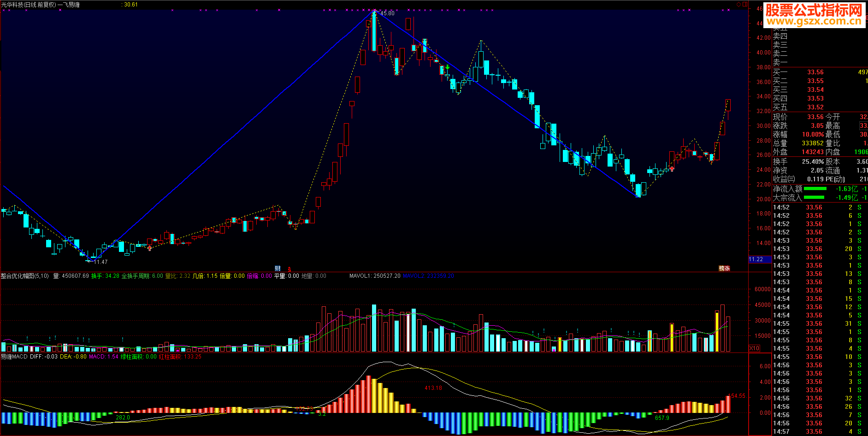Click the 买二 bid price 33.55

coord(815,81)
